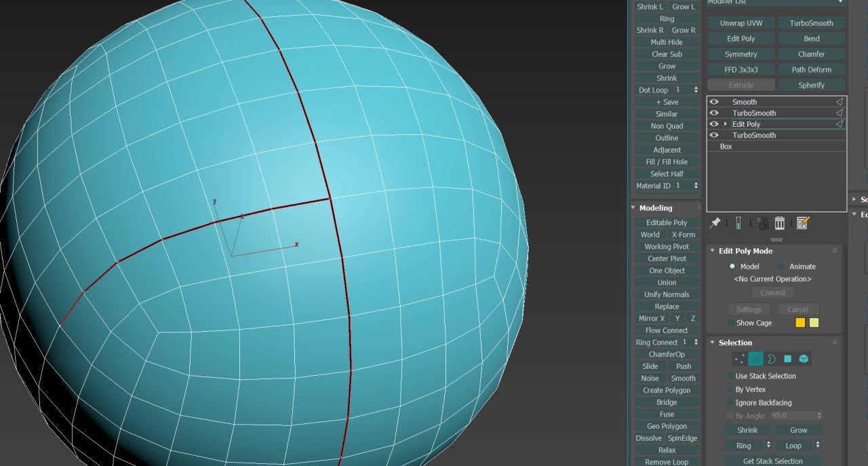The width and height of the screenshot is (868, 466).
Task: Adjust Dot Loop spinner arrows
Action: coord(696,90)
